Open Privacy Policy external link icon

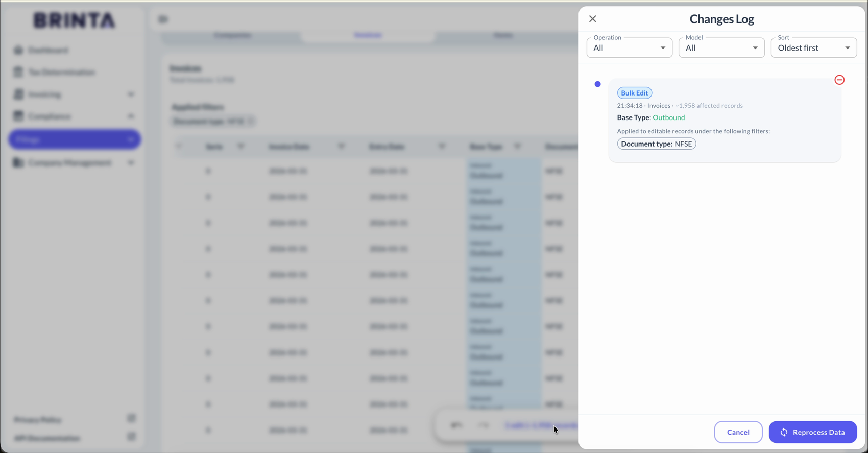131,419
